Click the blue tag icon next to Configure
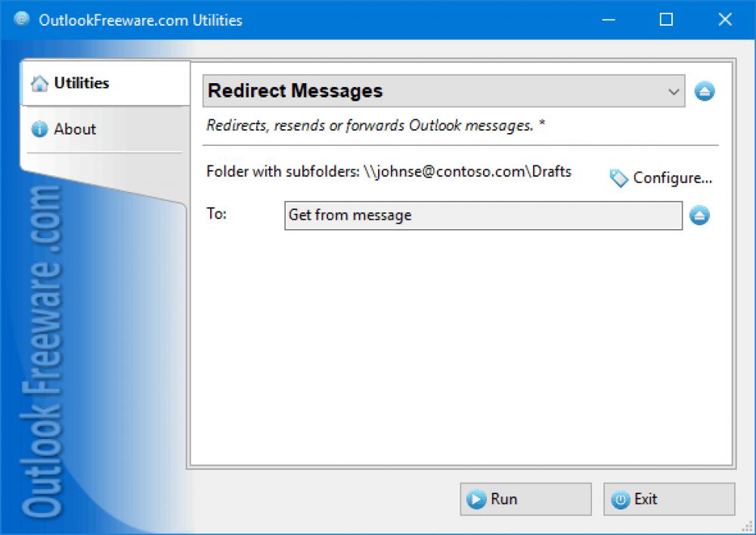The image size is (756, 535). point(618,178)
